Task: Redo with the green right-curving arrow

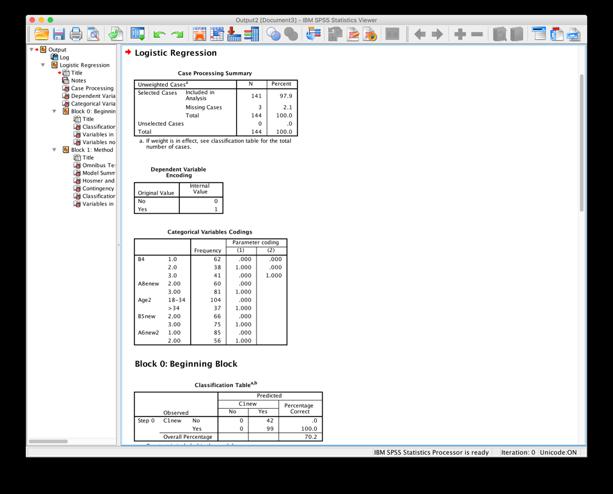Action: click(177, 35)
